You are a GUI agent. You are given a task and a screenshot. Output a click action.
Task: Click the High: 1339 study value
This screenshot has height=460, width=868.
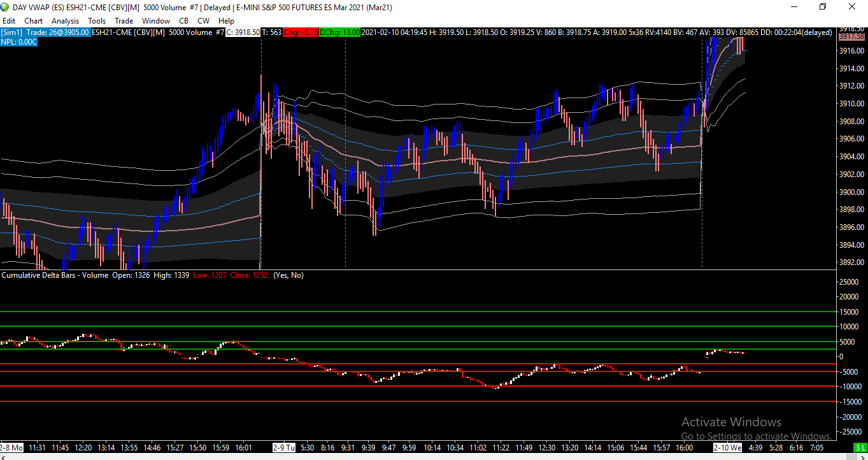[x=171, y=275]
